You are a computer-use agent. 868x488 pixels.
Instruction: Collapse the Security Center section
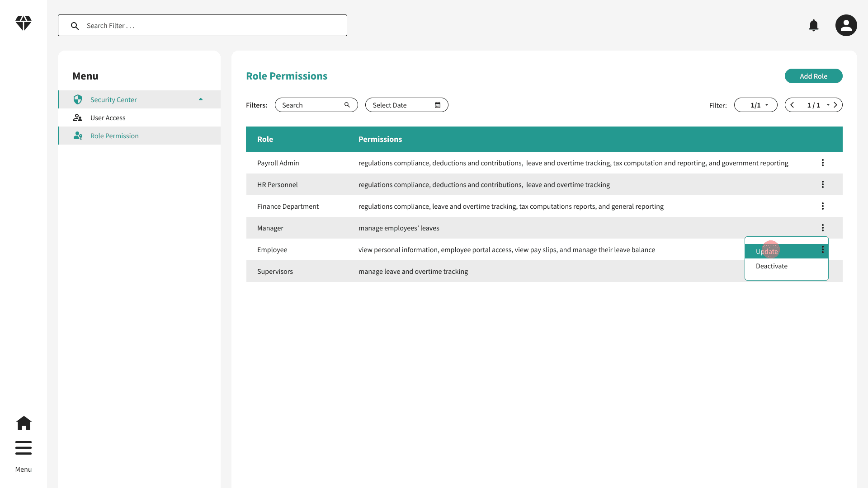pyautogui.click(x=201, y=99)
